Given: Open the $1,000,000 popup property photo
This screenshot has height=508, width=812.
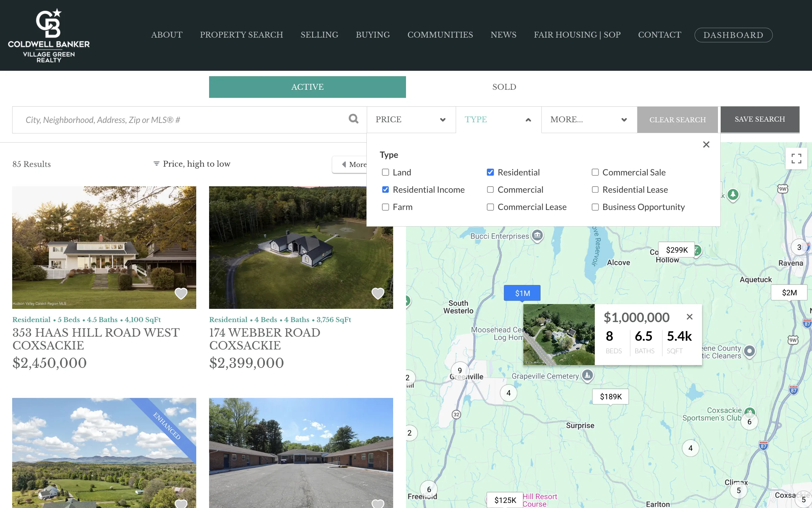Looking at the screenshot, I should click(559, 334).
